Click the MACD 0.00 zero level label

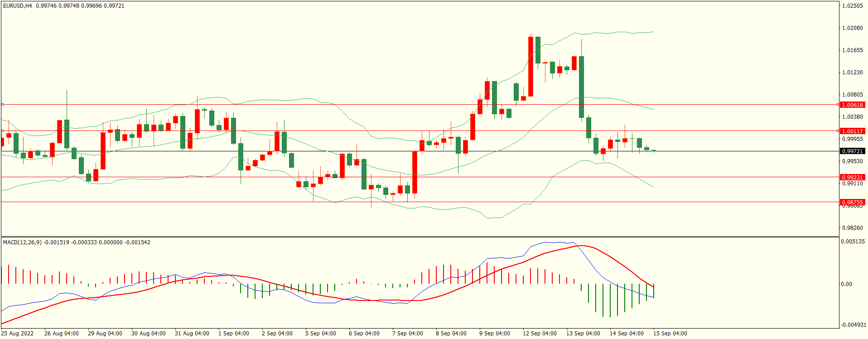[x=846, y=284]
